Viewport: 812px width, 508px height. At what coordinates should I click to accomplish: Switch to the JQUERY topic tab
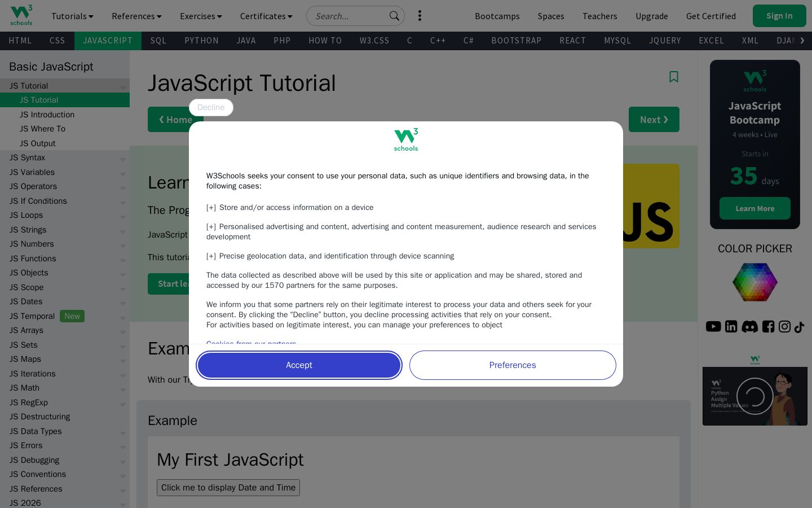click(665, 41)
